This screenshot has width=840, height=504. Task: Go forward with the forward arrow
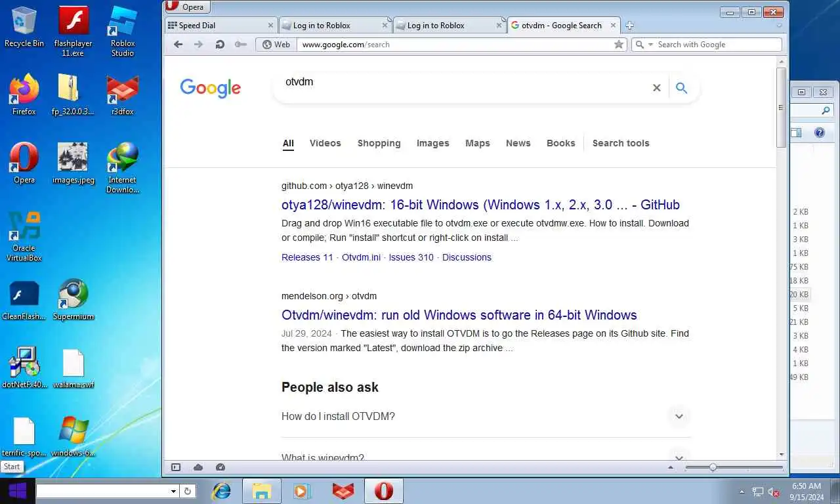(x=198, y=44)
